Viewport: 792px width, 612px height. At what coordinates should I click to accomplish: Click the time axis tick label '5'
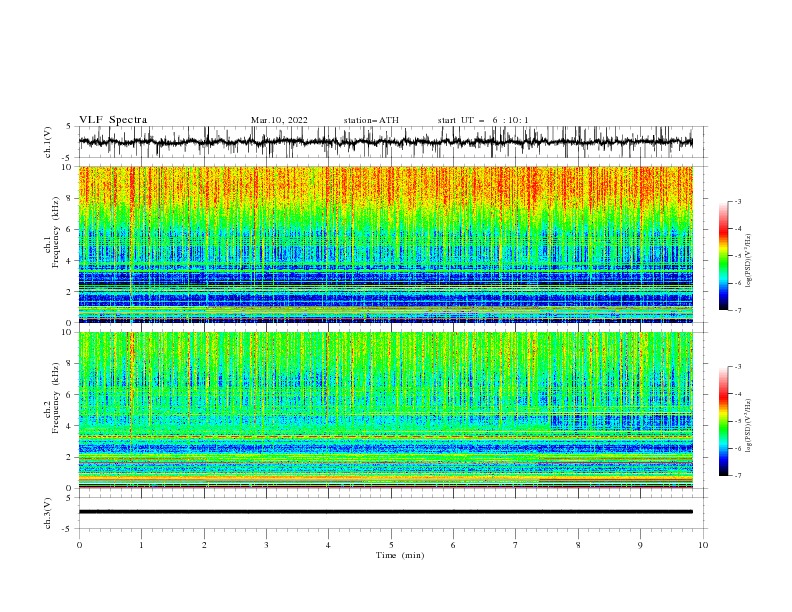pos(391,545)
